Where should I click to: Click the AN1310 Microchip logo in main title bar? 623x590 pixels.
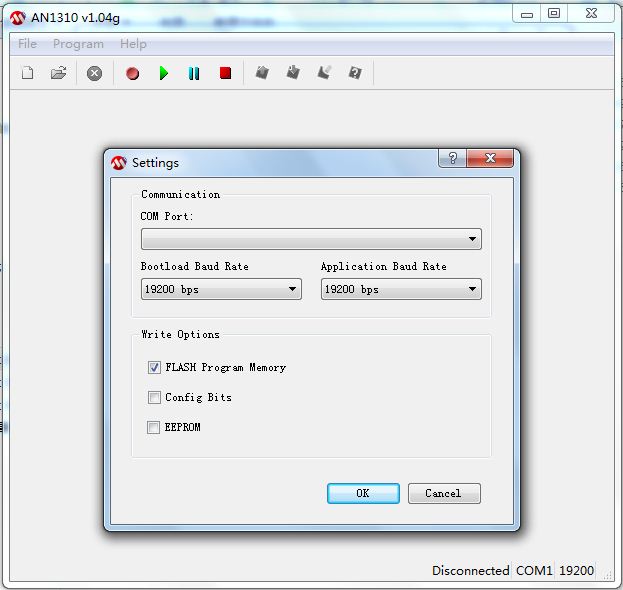(x=17, y=18)
